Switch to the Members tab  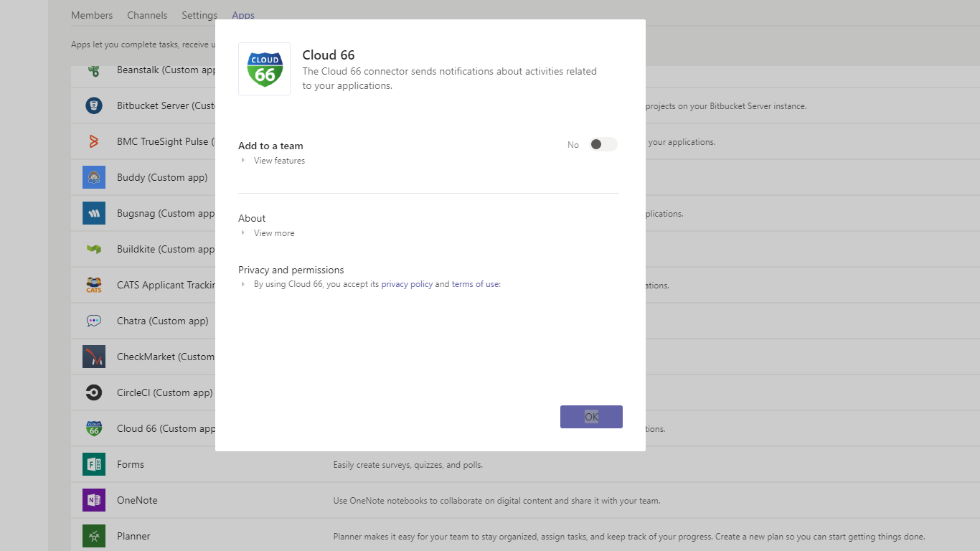coord(92,15)
